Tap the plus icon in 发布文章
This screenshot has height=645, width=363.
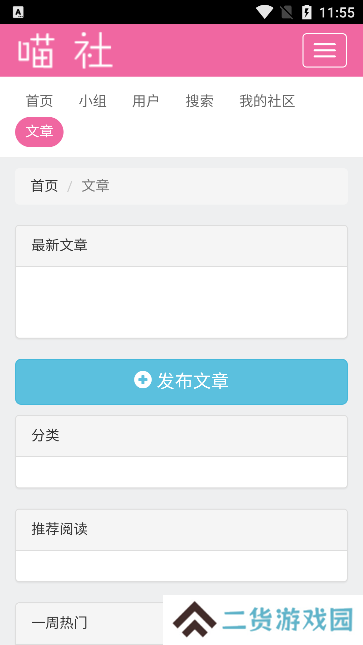[143, 380]
